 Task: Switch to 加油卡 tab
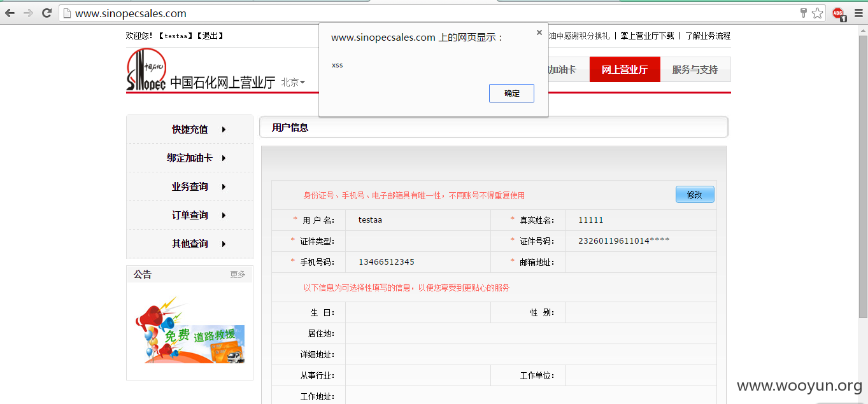562,69
